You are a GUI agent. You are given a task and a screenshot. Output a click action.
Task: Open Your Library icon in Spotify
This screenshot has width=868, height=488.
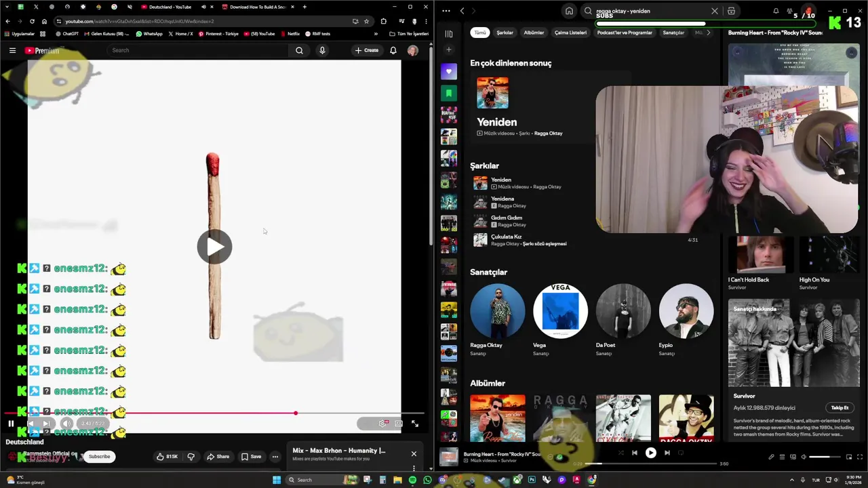(449, 33)
